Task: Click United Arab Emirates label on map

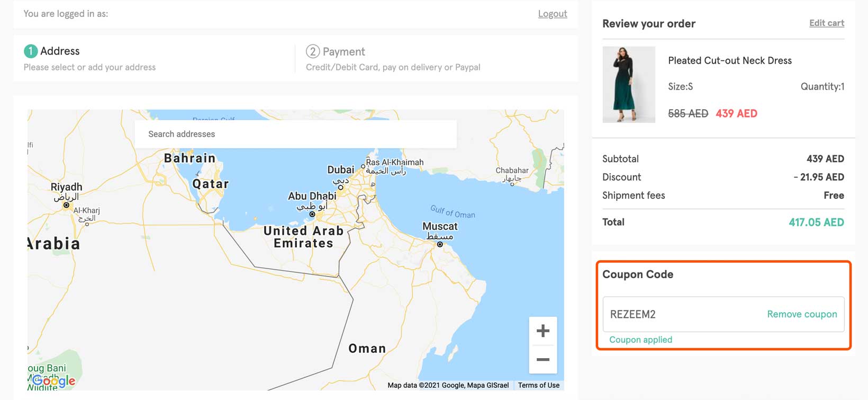Action: tap(303, 237)
